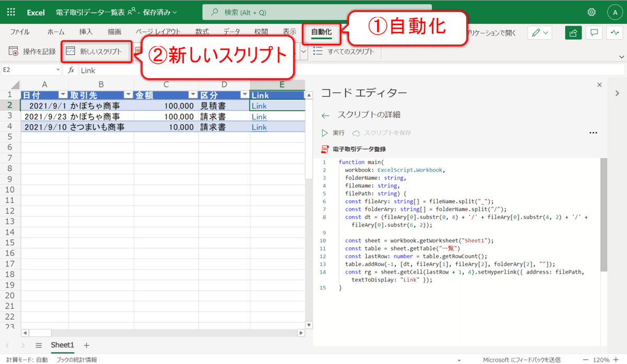Open settings via the gear icon
Screen dimensions: 627x364
(x=591, y=12)
